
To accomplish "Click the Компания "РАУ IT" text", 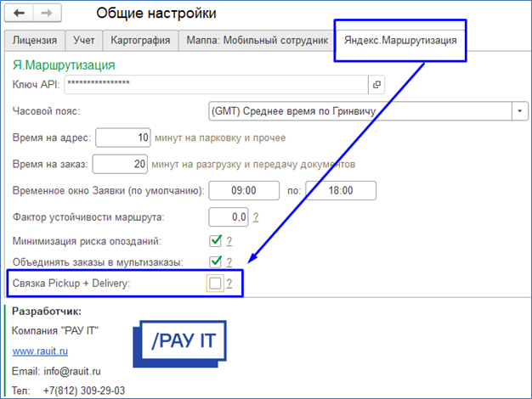I will click(55, 330).
